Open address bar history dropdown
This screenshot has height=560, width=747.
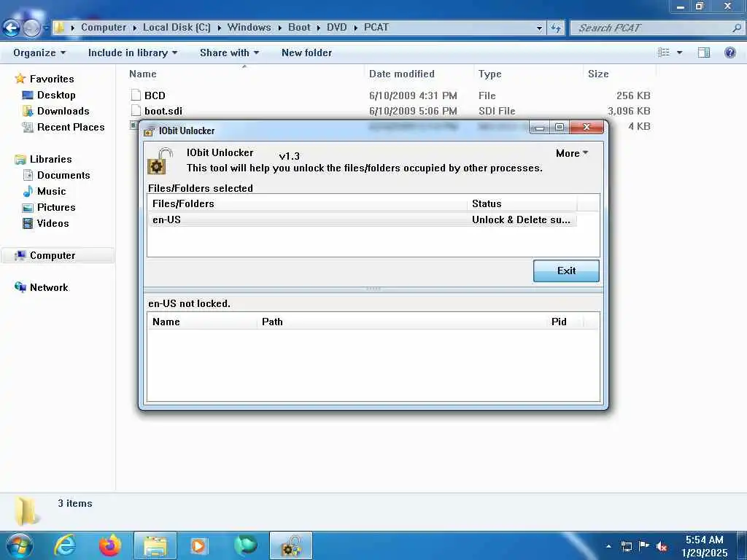[x=539, y=28]
